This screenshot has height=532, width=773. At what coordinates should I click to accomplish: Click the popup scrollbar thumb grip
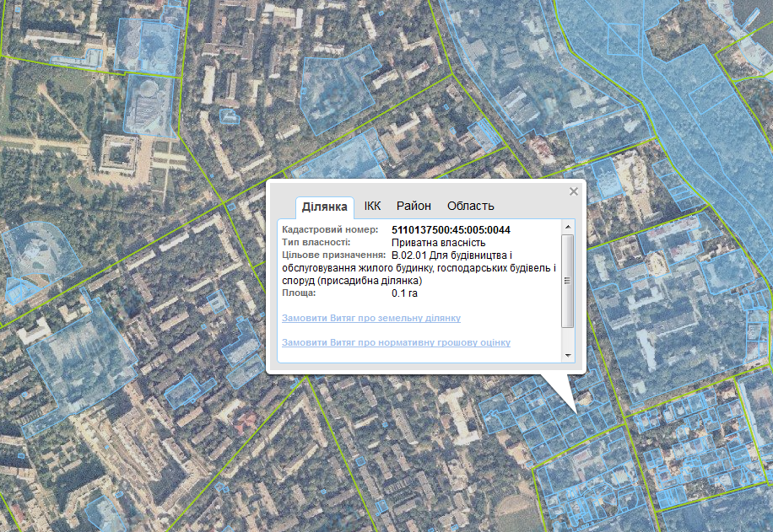pyautogui.click(x=568, y=281)
